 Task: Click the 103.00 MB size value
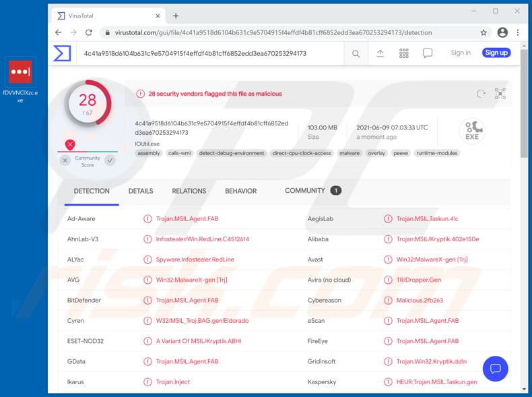click(323, 127)
